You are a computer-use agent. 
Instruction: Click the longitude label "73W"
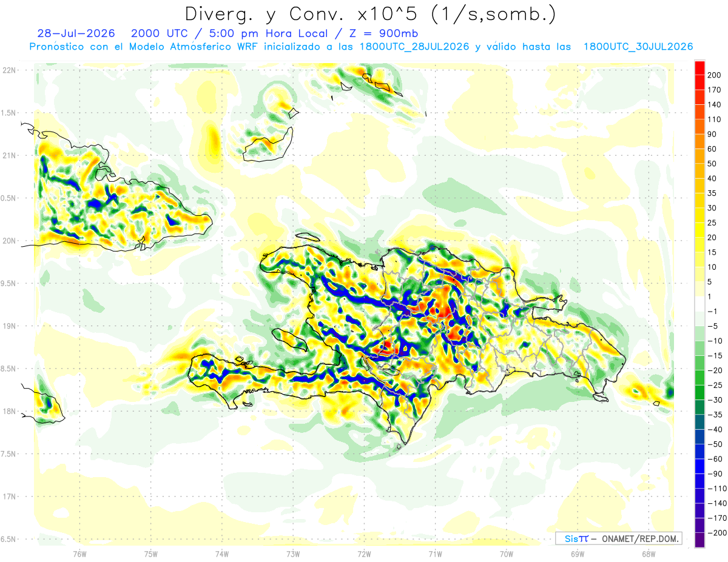[x=293, y=554]
